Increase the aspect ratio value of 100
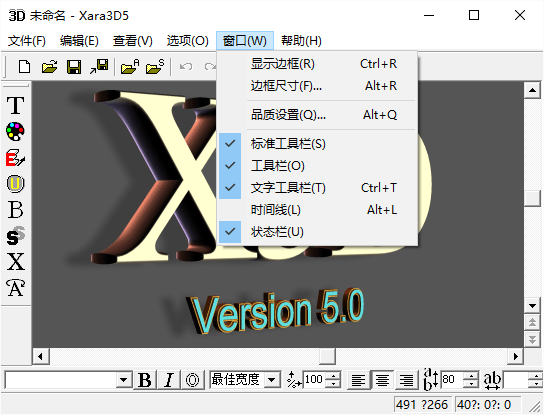Screen dimensions: 544x415 (333, 375)
